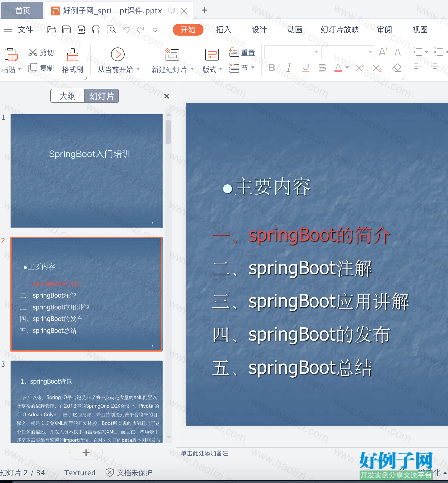
Task: Toggle numbered list
Action: tap(438, 52)
